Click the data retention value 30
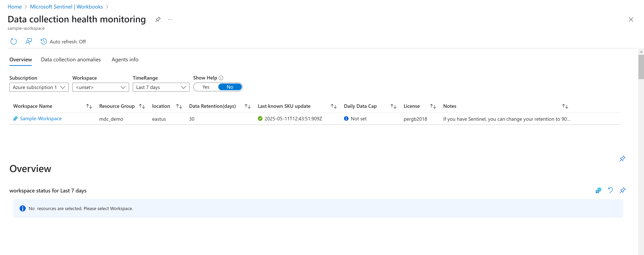This screenshot has height=255, width=644. (x=192, y=119)
